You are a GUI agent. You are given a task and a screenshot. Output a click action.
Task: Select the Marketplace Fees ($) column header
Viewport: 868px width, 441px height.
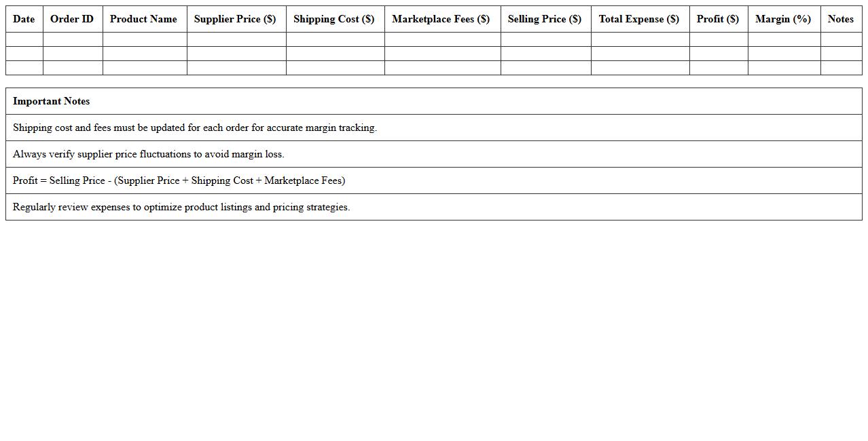pyautogui.click(x=441, y=19)
